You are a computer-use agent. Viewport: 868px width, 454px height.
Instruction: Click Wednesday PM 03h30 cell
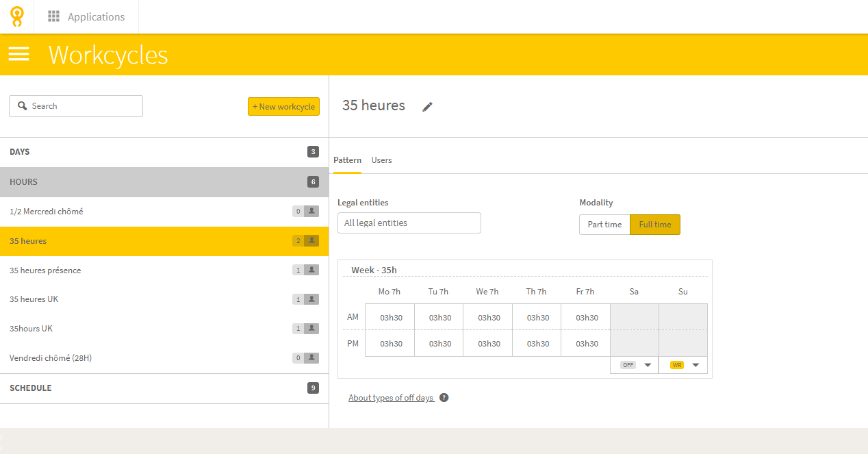pos(488,343)
